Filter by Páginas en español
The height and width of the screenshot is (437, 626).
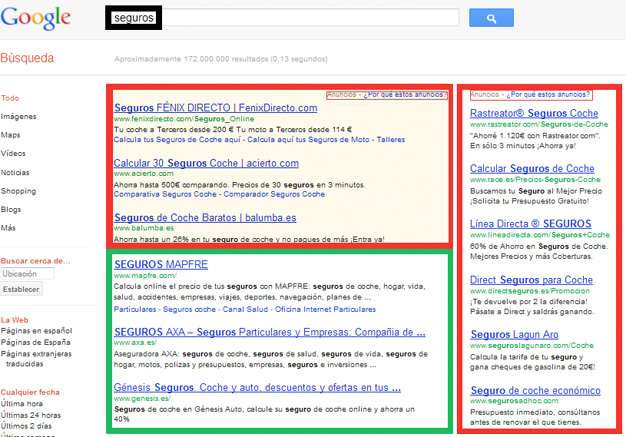[36, 331]
